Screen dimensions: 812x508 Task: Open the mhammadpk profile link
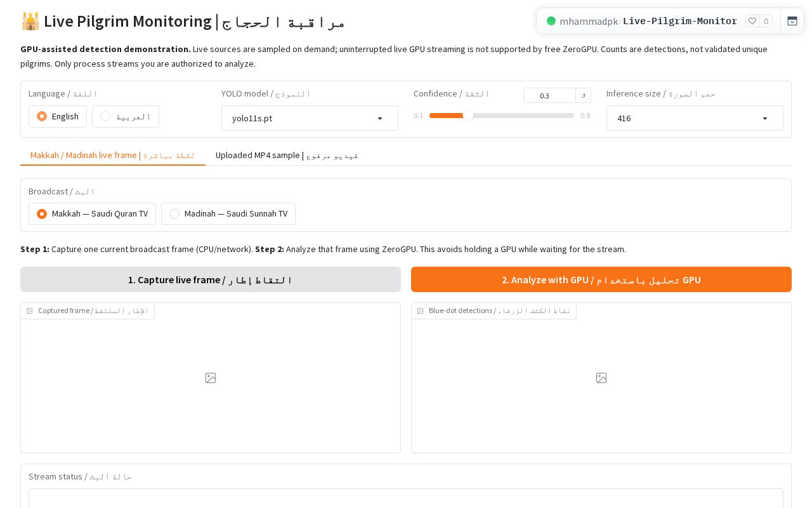tap(589, 21)
